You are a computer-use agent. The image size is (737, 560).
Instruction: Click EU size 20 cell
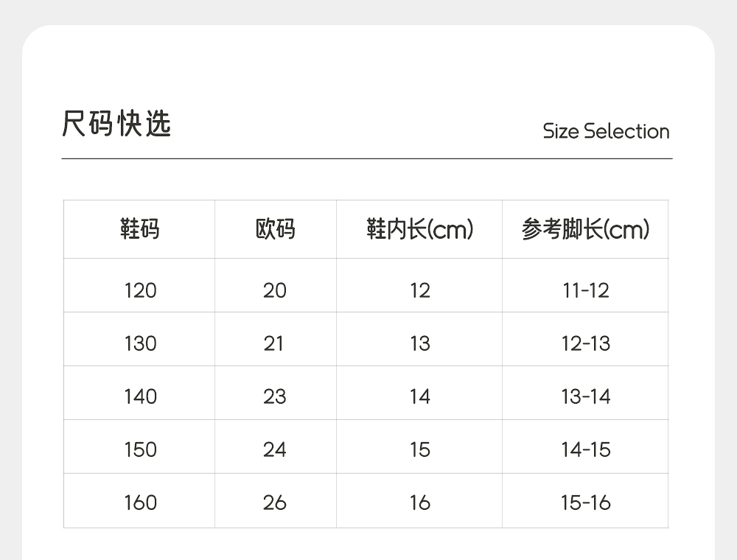click(275, 290)
